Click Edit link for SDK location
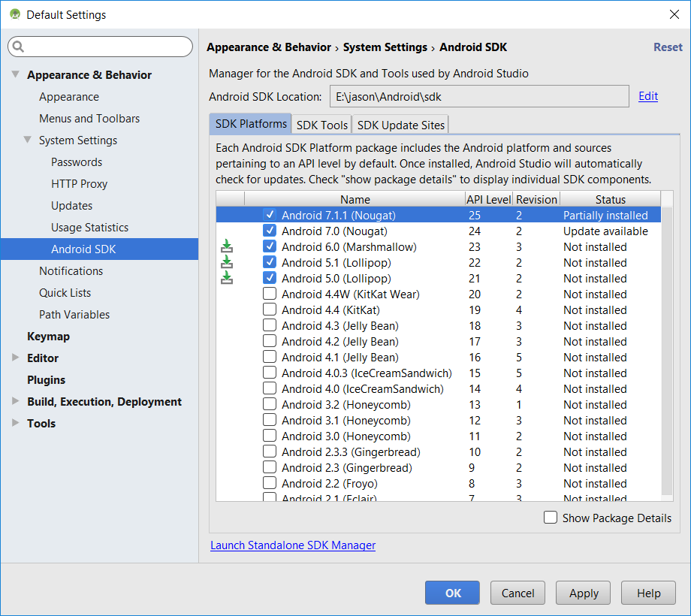The height and width of the screenshot is (616, 691). pyautogui.click(x=647, y=96)
